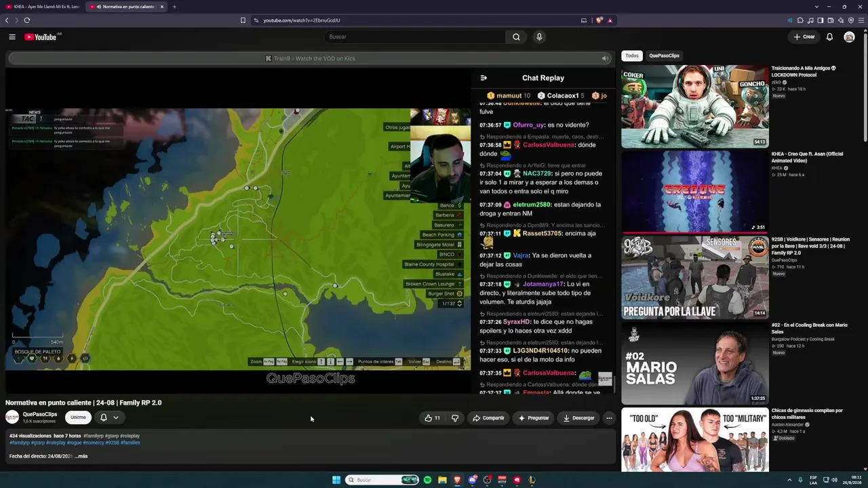Click the #92SB hashtag link
The image size is (868, 488).
(113, 443)
